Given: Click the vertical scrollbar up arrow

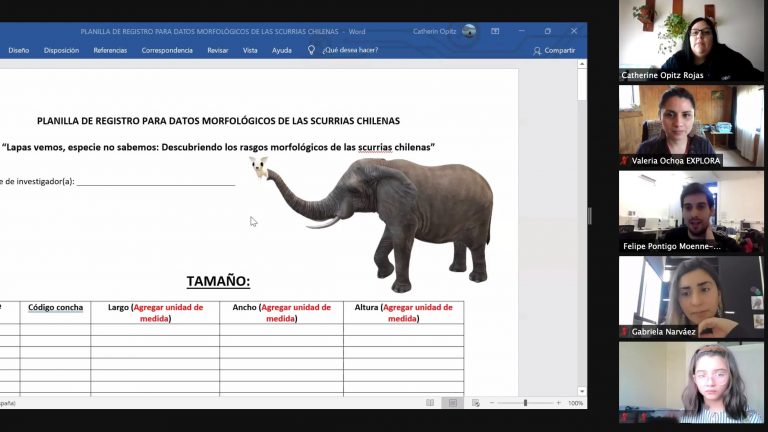Looking at the screenshot, I should click(x=582, y=64).
